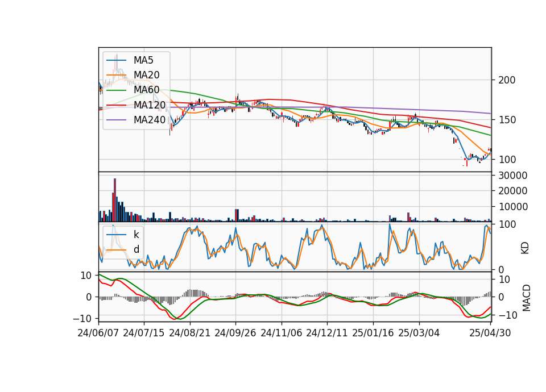This screenshot has width=546, height=392.
Task: Click the MA60 legend label
Action: pyautogui.click(x=146, y=90)
